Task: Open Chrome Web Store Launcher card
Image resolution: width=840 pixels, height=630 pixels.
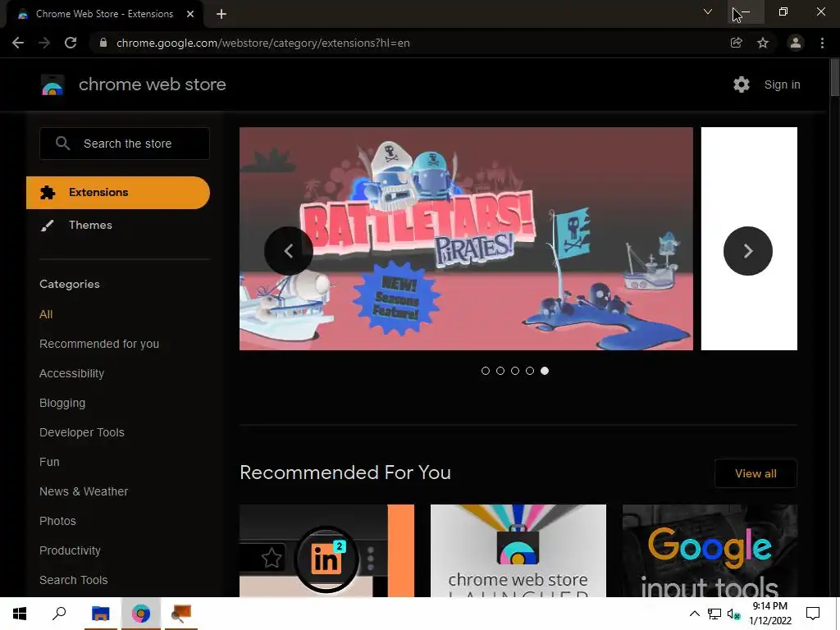Action: [518, 550]
